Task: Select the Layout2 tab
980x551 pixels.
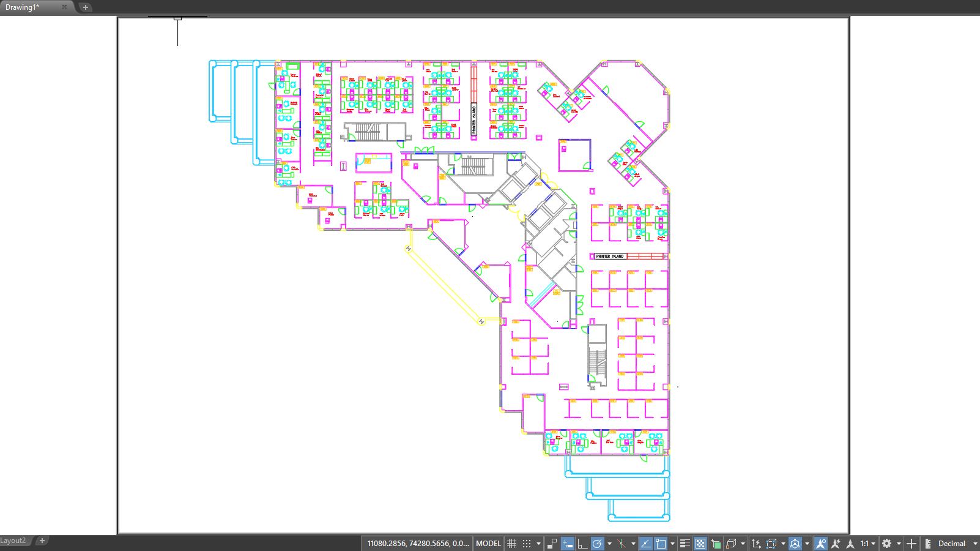Action: (x=13, y=541)
